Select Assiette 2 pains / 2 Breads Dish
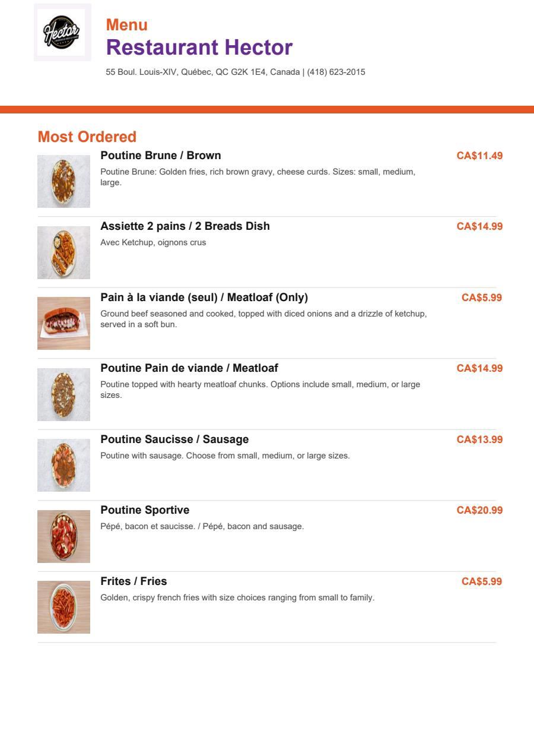Viewport: 534px width, 756px height. point(185,226)
